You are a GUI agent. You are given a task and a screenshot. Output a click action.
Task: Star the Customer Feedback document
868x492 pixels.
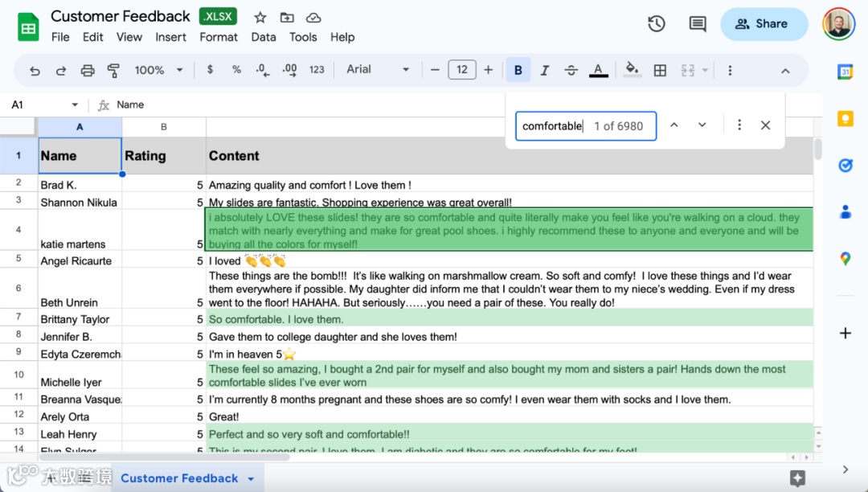pos(260,18)
